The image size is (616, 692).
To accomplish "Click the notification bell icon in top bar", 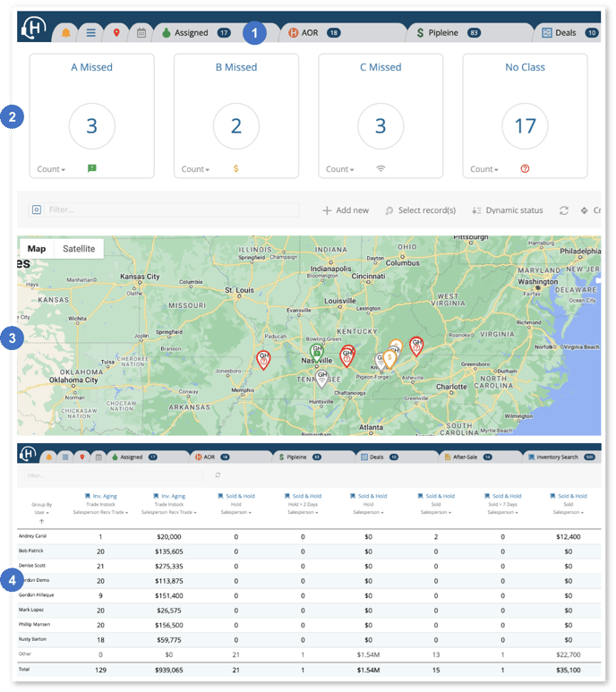I will 66,33.
